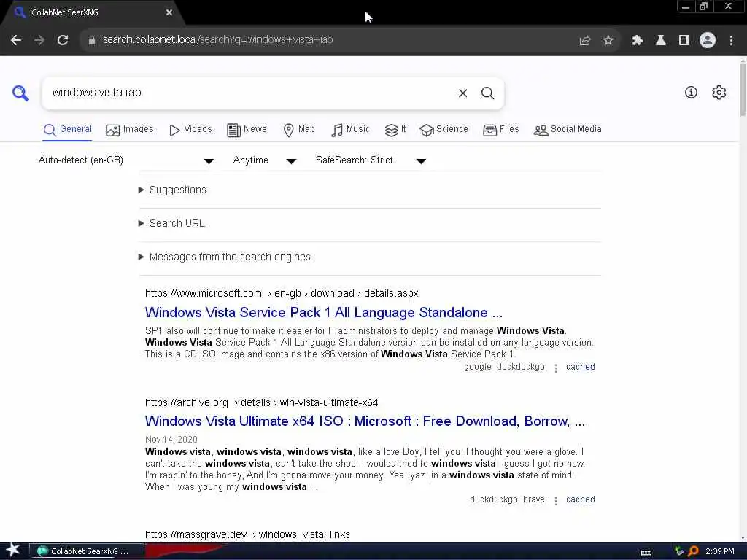Open options dots for microsoft.com result
Image resolution: width=747 pixels, height=560 pixels.
pyautogui.click(x=555, y=367)
